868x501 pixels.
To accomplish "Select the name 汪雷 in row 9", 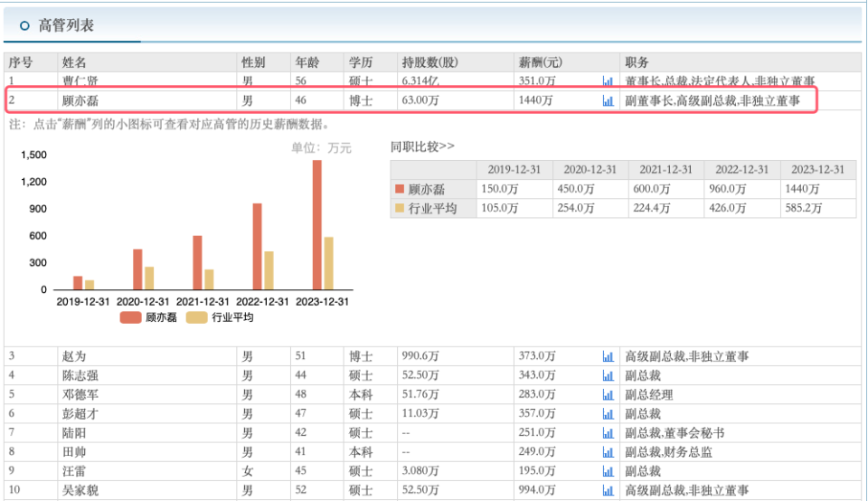I will 74,471.
